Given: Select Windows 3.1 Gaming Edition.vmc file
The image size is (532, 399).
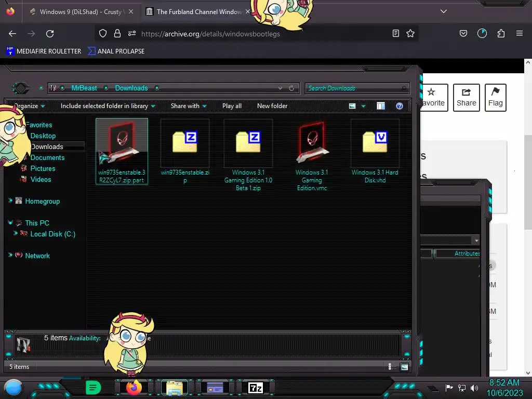Looking at the screenshot, I should coord(312,155).
